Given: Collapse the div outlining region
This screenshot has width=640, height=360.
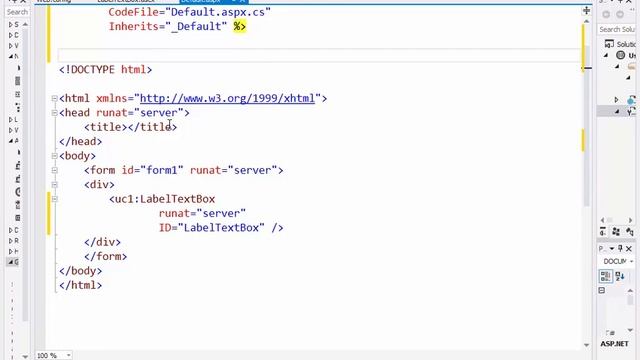Looking at the screenshot, I should click(54, 184).
